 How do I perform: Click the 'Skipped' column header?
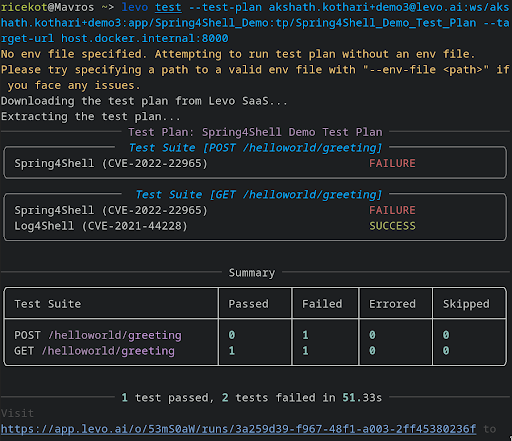(x=466, y=304)
